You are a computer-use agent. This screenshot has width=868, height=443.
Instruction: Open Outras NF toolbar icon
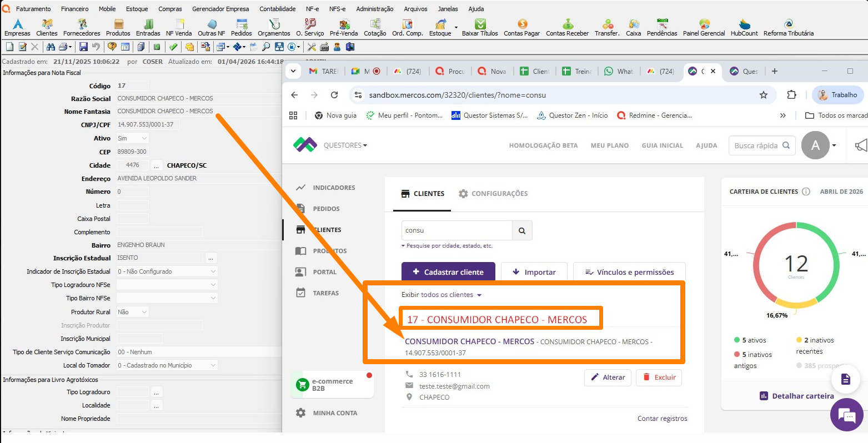212,27
